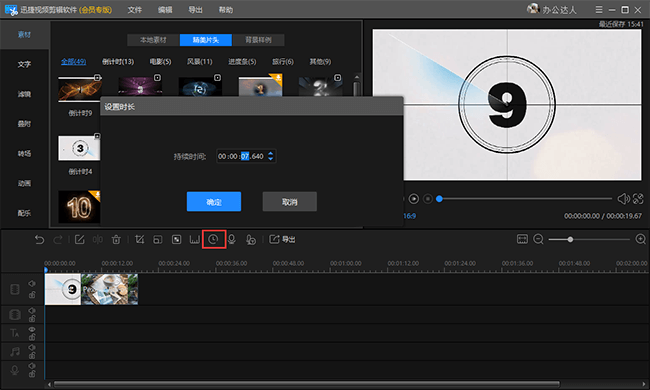The image size is (650, 390).
Task: Click the fullscreen icon in preview panel
Action: pyautogui.click(x=638, y=199)
